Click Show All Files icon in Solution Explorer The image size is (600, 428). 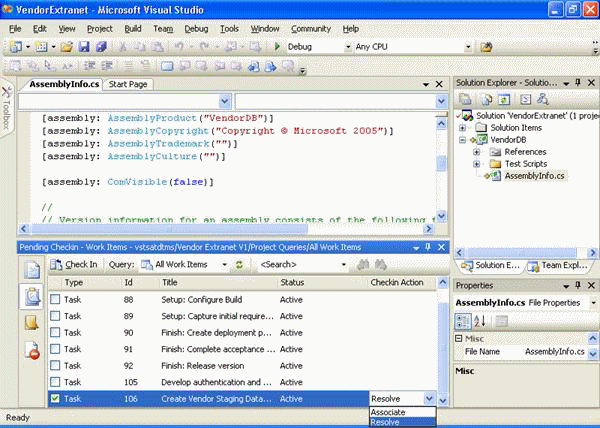pos(487,99)
